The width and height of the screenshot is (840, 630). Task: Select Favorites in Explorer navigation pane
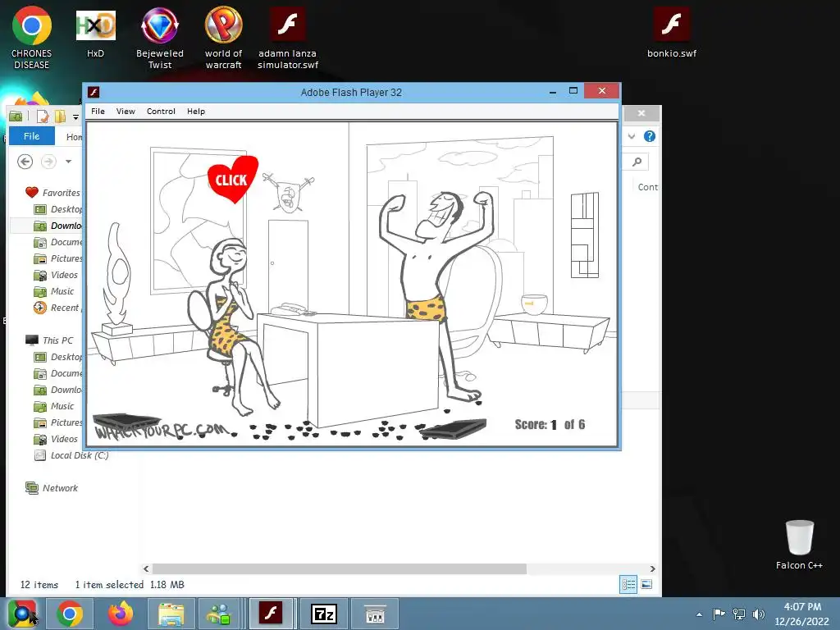pos(52,192)
